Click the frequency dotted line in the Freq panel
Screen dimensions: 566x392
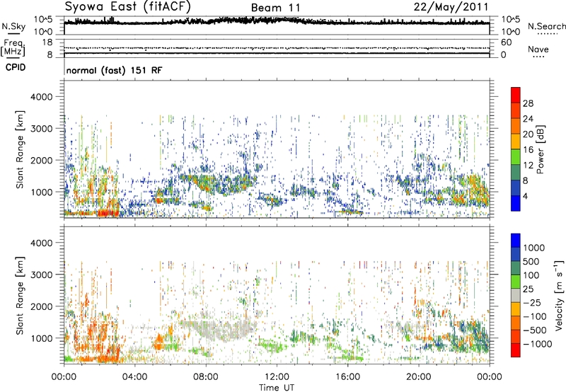[277, 48]
